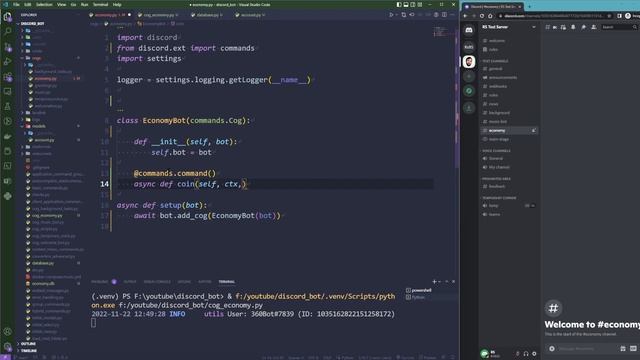Viewport: 640px width, 360px height.
Task: Open Explore Discoverable Servers compass icon
Action: click(x=469, y=91)
